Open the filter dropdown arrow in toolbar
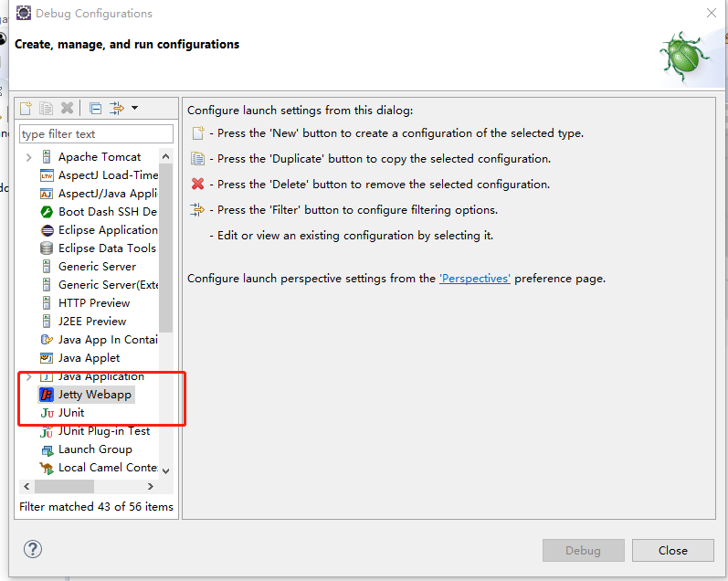Image resolution: width=728 pixels, height=581 pixels. click(x=134, y=108)
